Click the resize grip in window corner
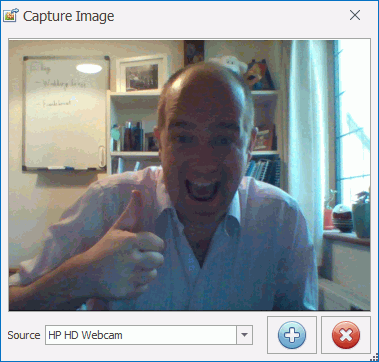 (375, 358)
